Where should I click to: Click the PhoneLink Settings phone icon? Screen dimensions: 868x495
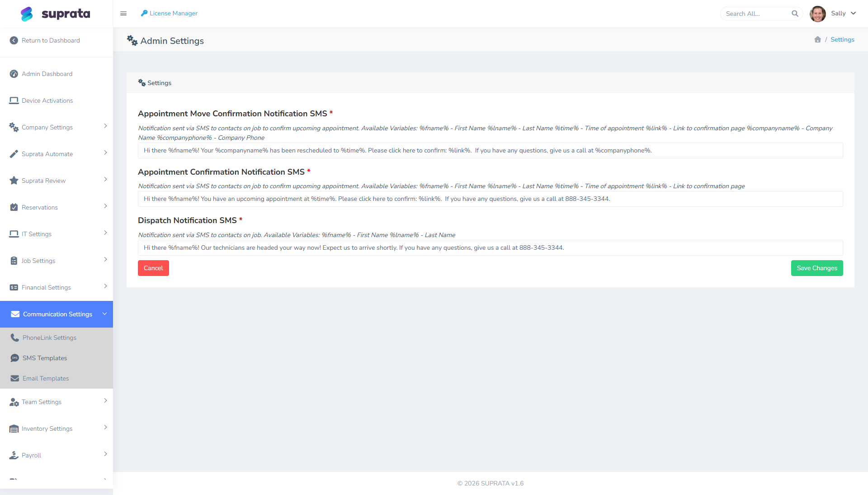point(15,338)
